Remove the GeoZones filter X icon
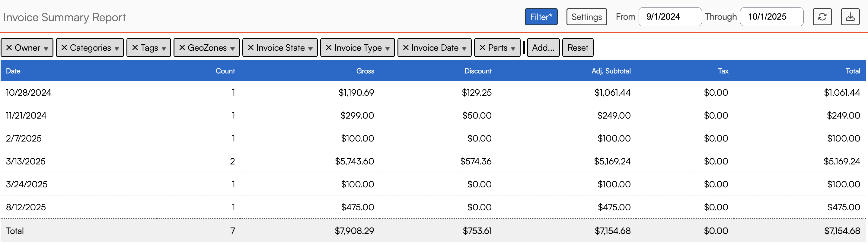868x245 pixels. [x=182, y=48]
